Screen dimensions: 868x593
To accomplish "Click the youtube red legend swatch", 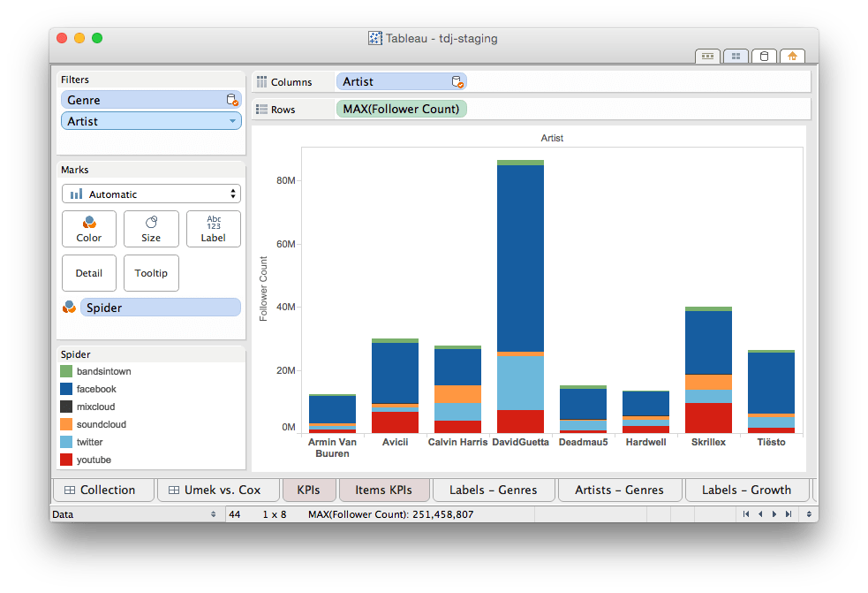I will tap(66, 460).
